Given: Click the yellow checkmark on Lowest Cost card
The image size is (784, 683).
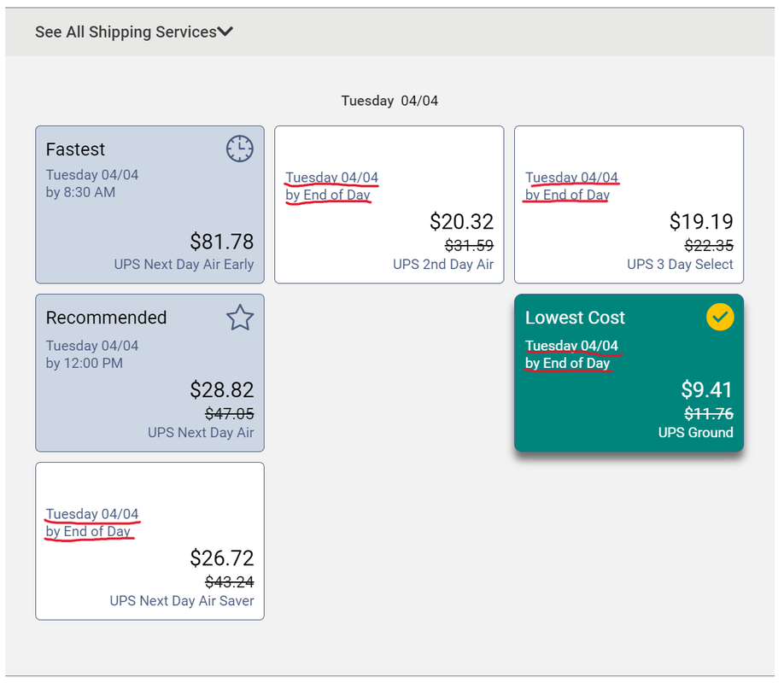Looking at the screenshot, I should click(x=720, y=317).
